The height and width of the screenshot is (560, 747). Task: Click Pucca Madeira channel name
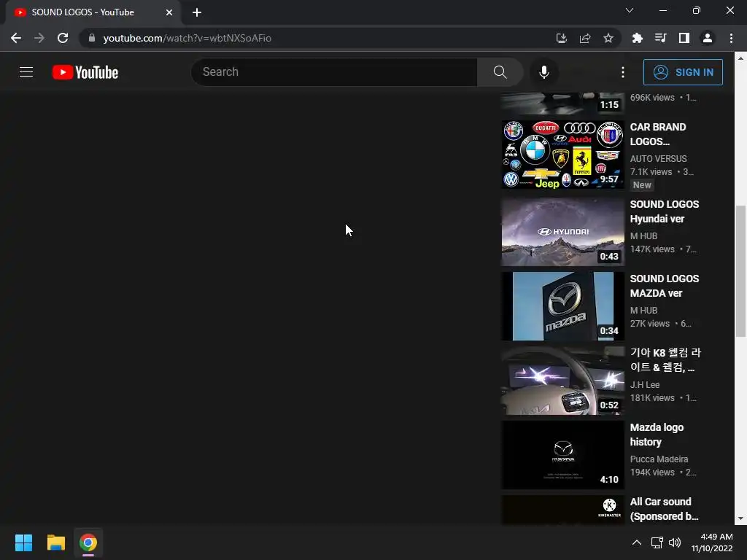tap(659, 459)
